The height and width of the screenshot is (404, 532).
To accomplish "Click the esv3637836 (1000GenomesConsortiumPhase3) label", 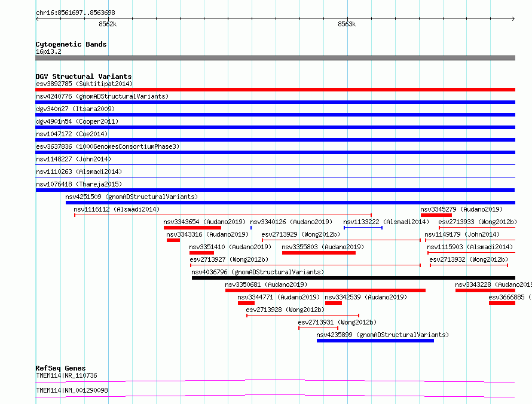I will (x=108, y=146).
